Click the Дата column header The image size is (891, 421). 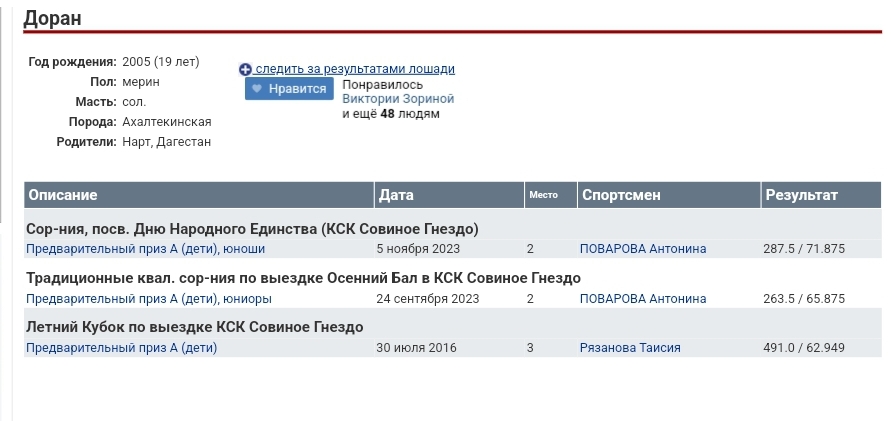[396, 195]
